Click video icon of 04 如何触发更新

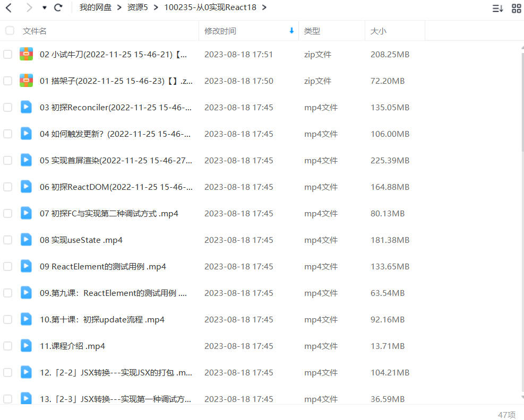click(26, 134)
